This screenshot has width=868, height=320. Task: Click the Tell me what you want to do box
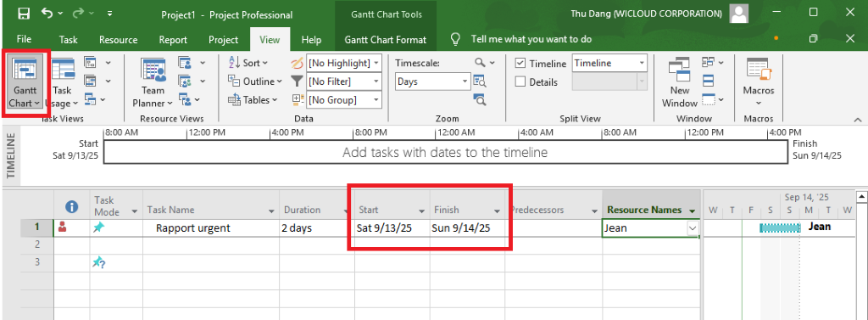point(531,39)
